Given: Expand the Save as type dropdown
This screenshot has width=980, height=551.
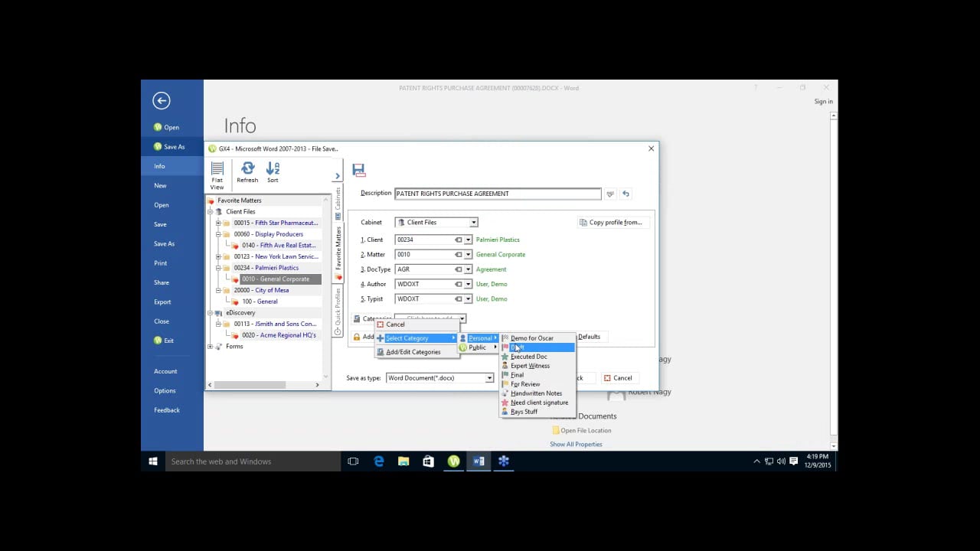Looking at the screenshot, I should click(489, 378).
